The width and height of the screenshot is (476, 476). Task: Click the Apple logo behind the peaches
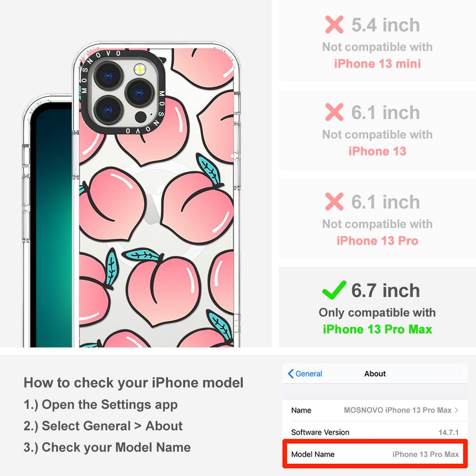point(153,204)
